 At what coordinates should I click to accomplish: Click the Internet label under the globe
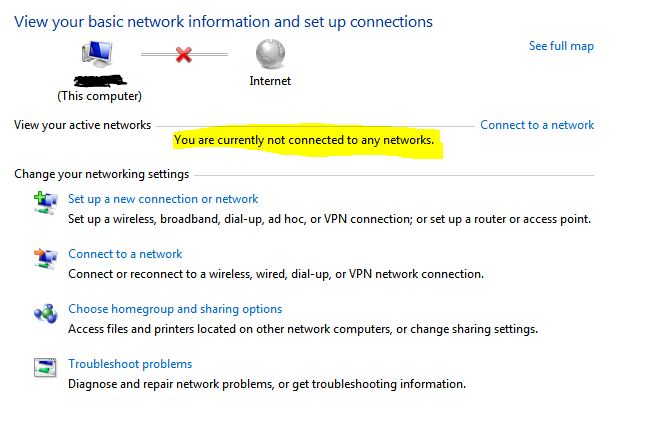click(x=270, y=81)
